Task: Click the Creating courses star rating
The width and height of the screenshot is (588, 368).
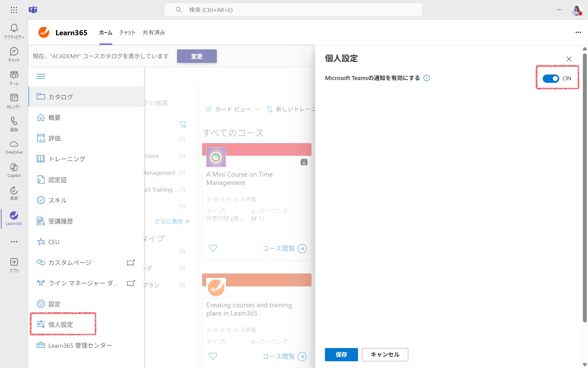Action: tap(222, 330)
